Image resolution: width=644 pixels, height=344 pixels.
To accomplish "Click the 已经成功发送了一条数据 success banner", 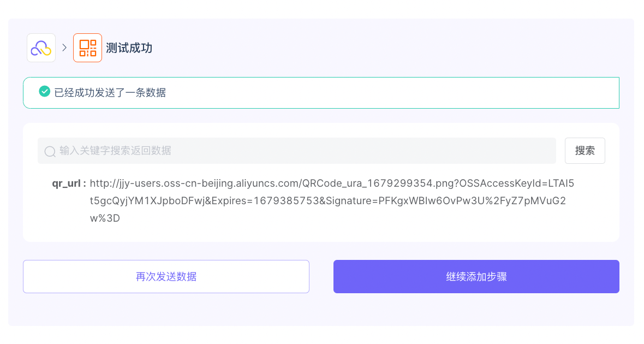I will tap(321, 93).
